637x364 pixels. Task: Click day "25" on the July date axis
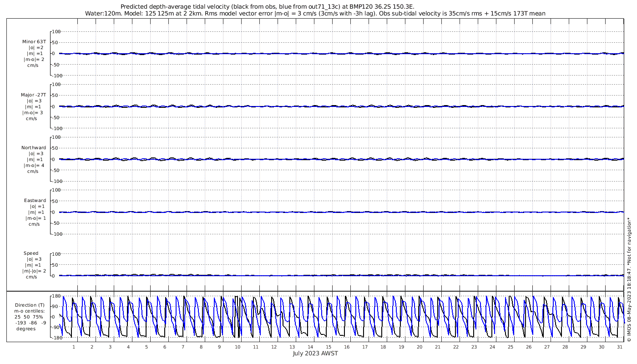click(x=511, y=347)
